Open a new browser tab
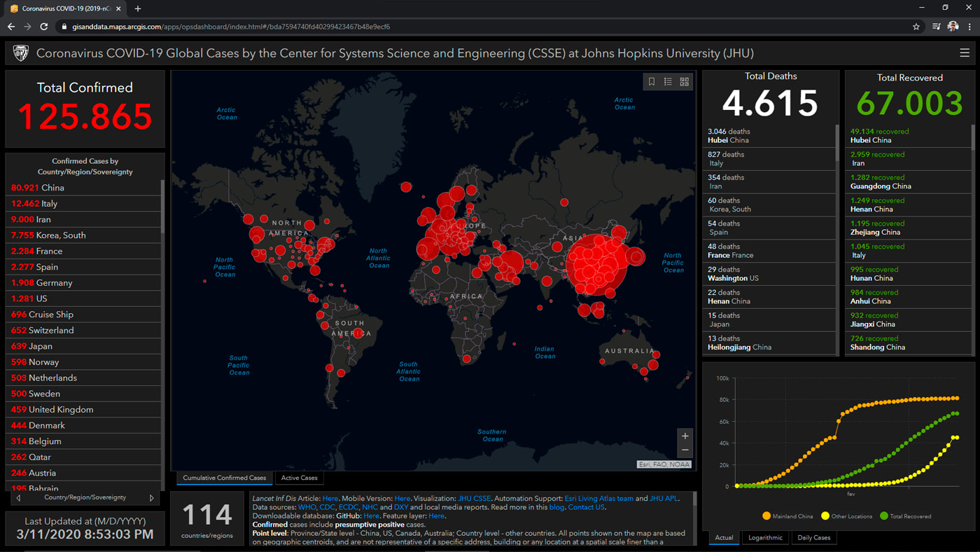The width and height of the screenshot is (980, 552). (138, 8)
